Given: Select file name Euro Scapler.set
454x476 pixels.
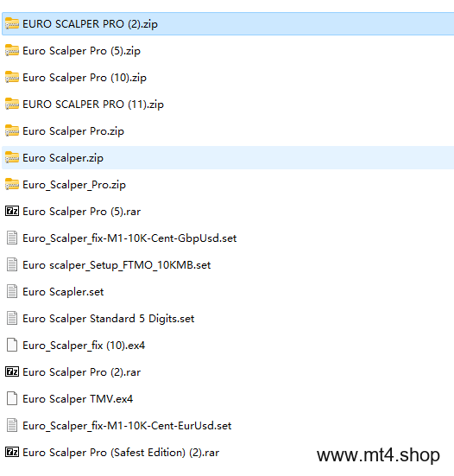Looking at the screenshot, I should (63, 292).
